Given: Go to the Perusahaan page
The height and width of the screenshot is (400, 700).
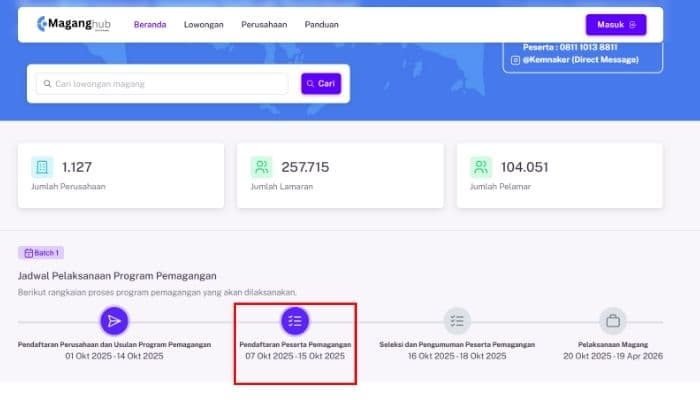Looking at the screenshot, I should coord(264,25).
